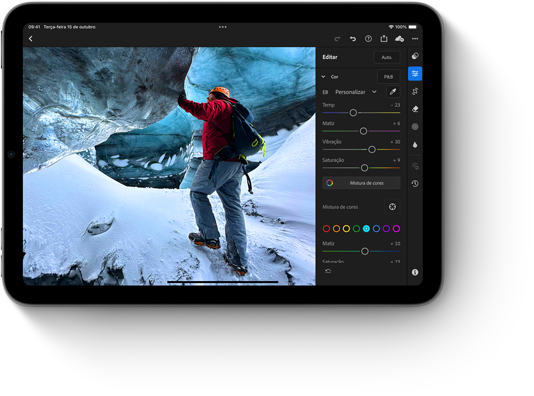
Task: Select the white balance eyedropper
Action: 393,92
